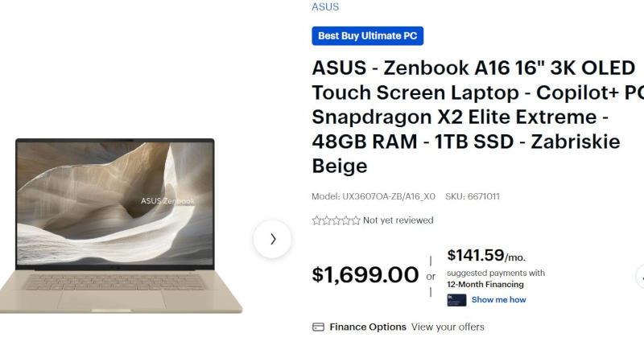Click the 12-Month Financing text

pos(485,284)
